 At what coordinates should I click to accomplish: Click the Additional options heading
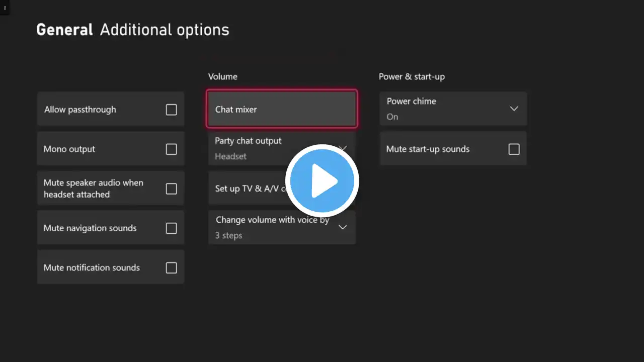tap(165, 30)
